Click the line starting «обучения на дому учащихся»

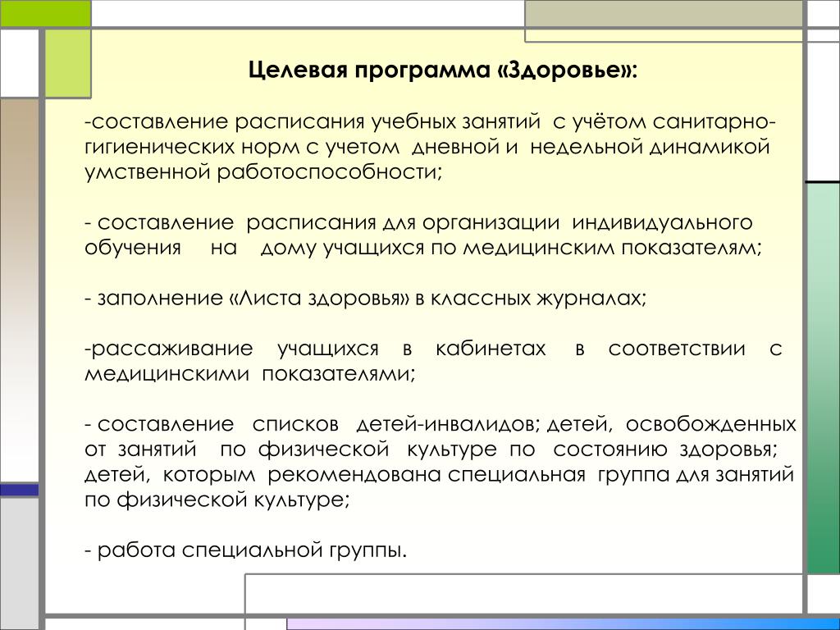pyautogui.click(x=423, y=248)
